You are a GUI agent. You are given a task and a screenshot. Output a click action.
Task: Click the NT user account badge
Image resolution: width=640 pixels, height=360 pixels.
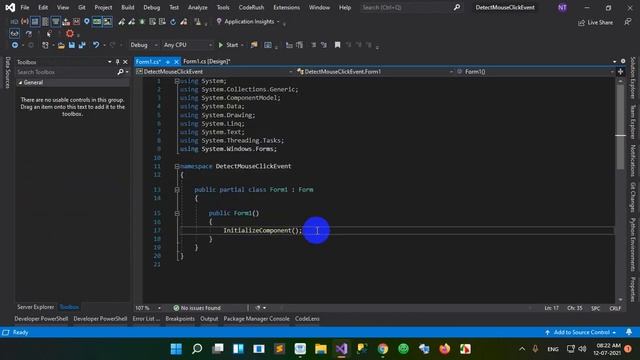coord(562,7)
